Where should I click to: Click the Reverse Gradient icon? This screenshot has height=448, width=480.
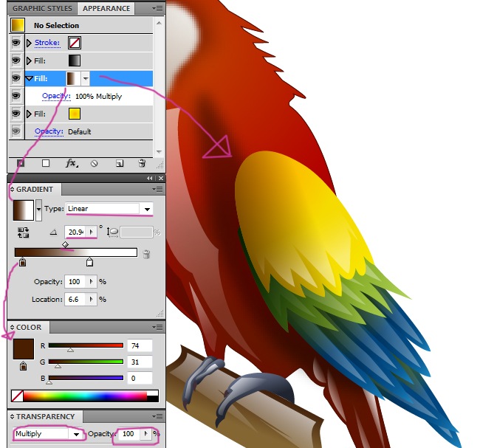22,232
